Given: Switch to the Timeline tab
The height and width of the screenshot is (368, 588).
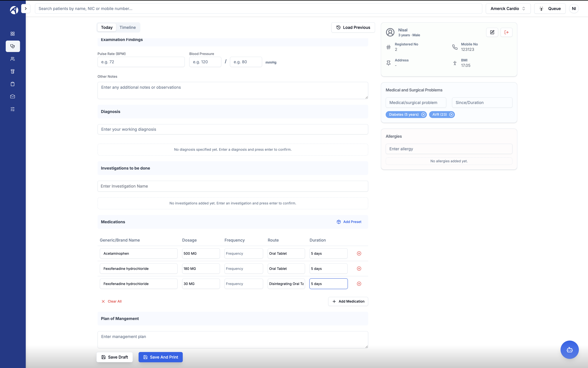Looking at the screenshot, I should pyautogui.click(x=128, y=27).
